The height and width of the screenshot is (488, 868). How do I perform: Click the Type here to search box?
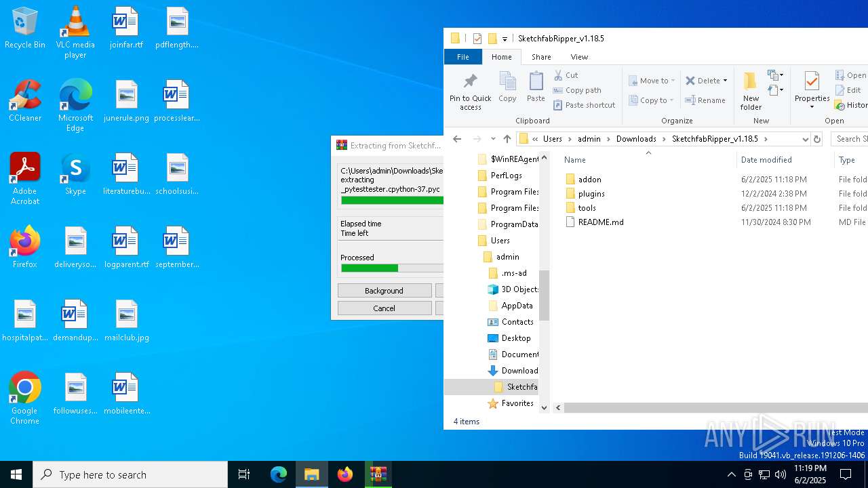pos(130,474)
